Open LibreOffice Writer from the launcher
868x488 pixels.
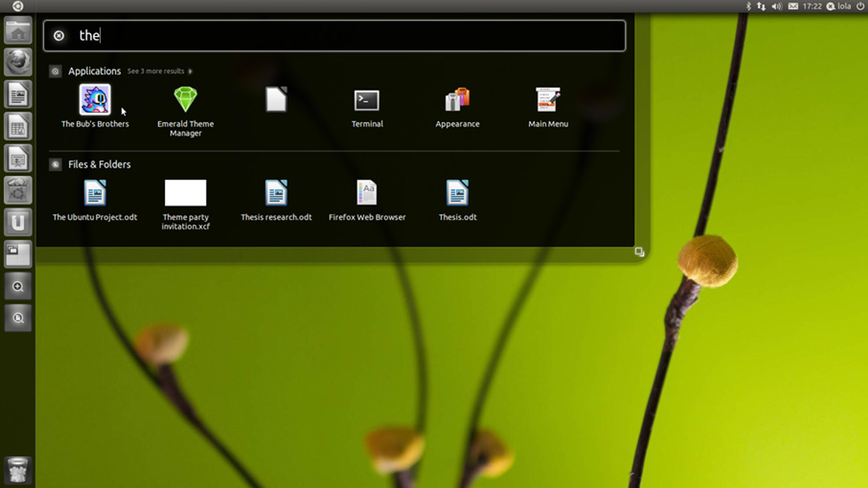[x=18, y=94]
